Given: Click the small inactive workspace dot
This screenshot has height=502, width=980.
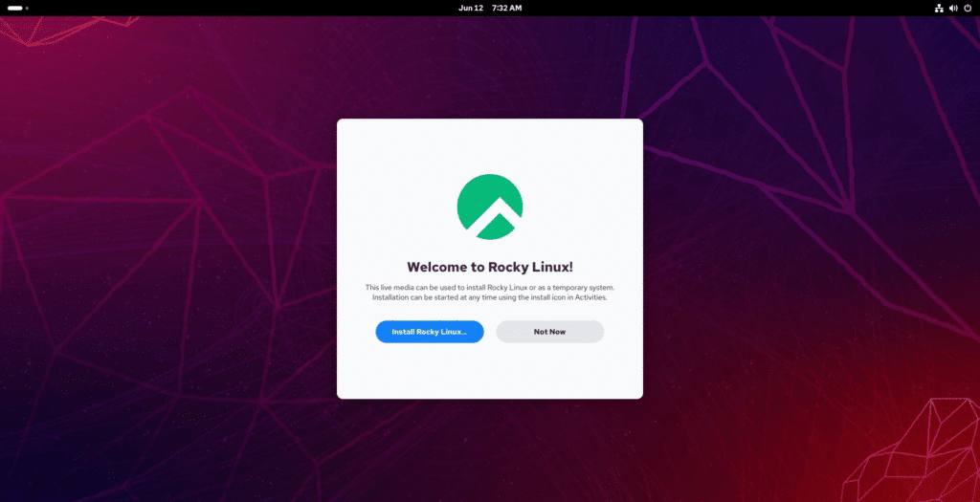Looking at the screenshot, I should pyautogui.click(x=27, y=8).
